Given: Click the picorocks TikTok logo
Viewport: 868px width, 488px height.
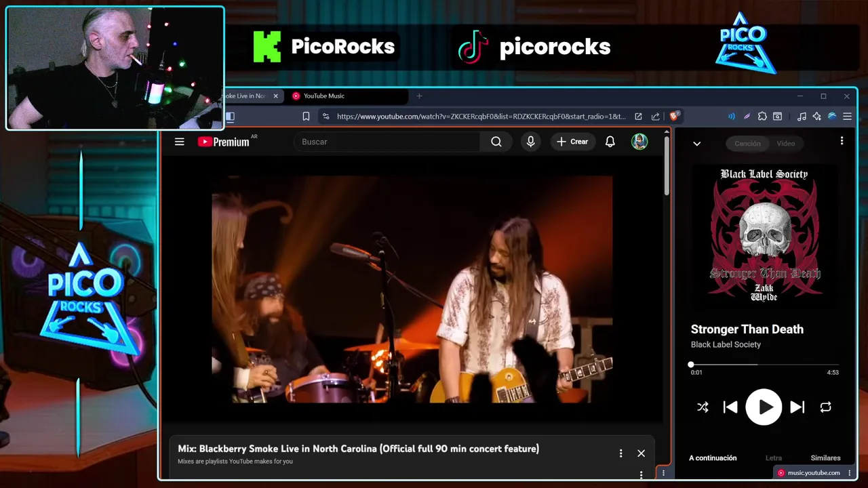Looking at the screenshot, I should [473, 47].
